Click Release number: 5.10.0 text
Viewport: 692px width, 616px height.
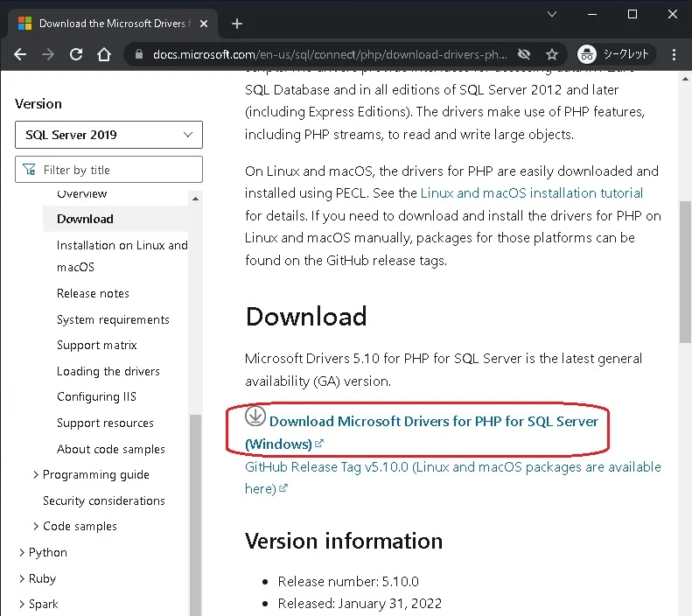click(348, 582)
